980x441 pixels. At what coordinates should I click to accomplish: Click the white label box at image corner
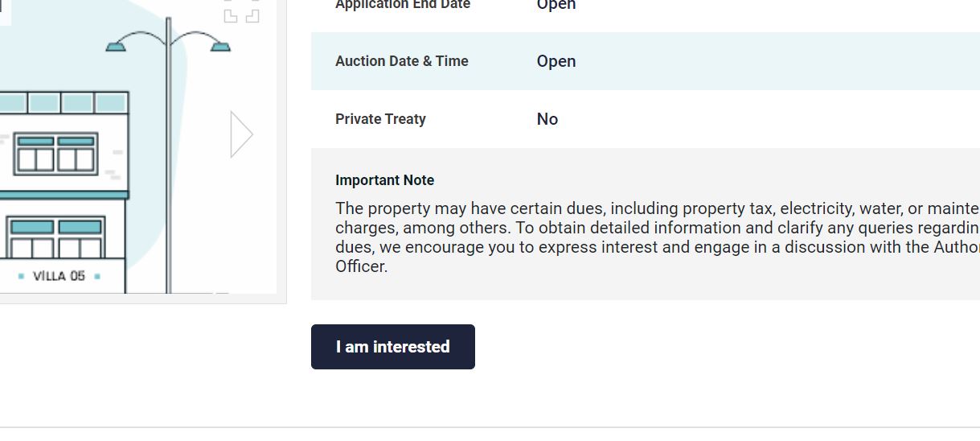click(x=6, y=11)
